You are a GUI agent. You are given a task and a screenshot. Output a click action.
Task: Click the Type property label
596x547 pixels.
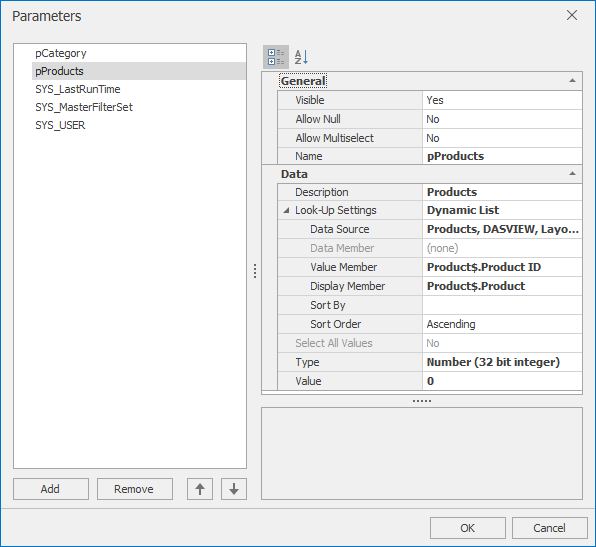tap(307, 362)
